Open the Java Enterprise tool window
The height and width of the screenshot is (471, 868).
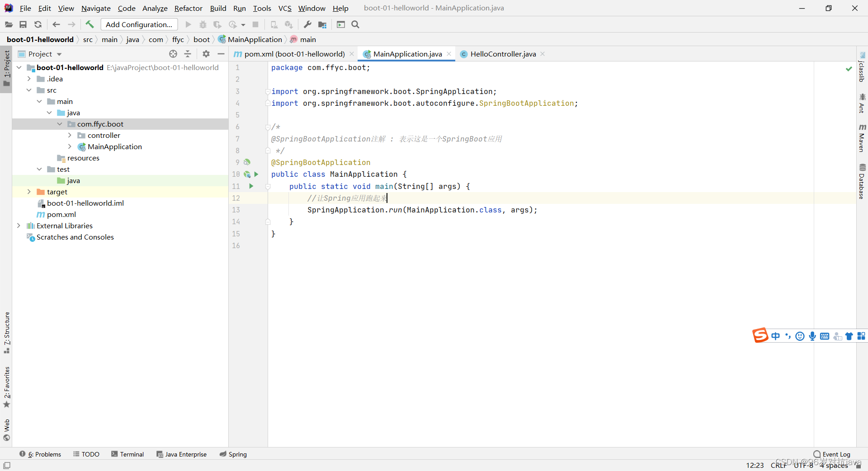[x=182, y=454]
